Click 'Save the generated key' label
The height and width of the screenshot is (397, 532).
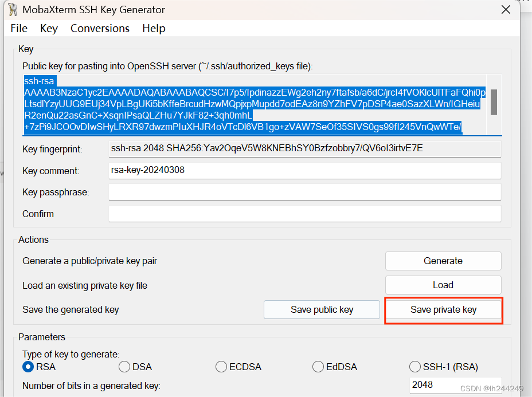coord(71,309)
